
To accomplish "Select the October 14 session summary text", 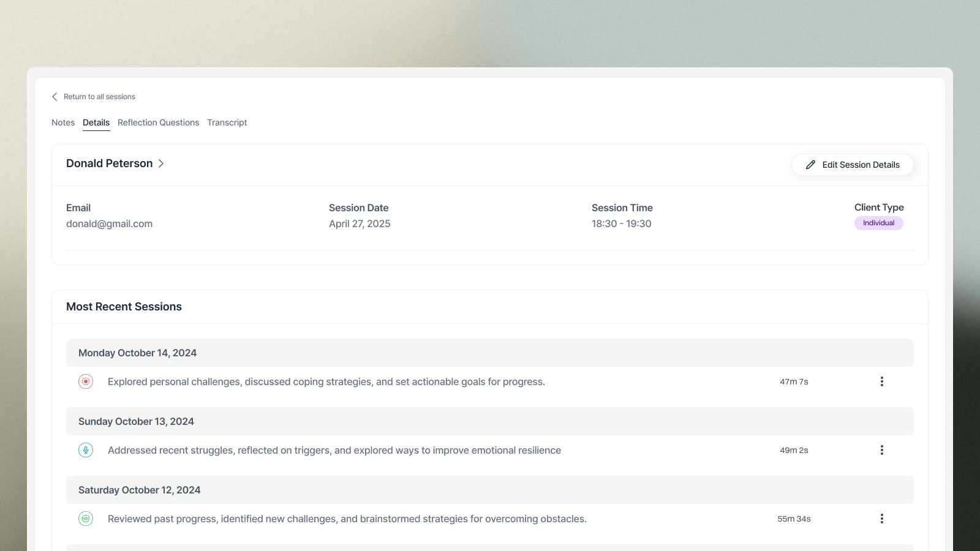I will [x=326, y=381].
